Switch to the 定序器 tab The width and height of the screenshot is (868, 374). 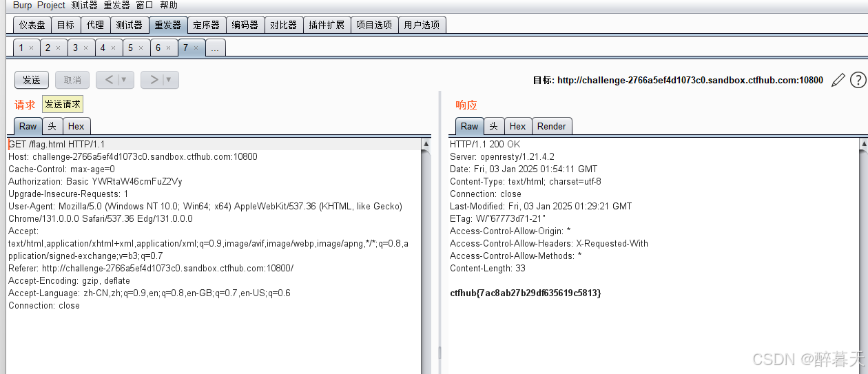pyautogui.click(x=206, y=25)
